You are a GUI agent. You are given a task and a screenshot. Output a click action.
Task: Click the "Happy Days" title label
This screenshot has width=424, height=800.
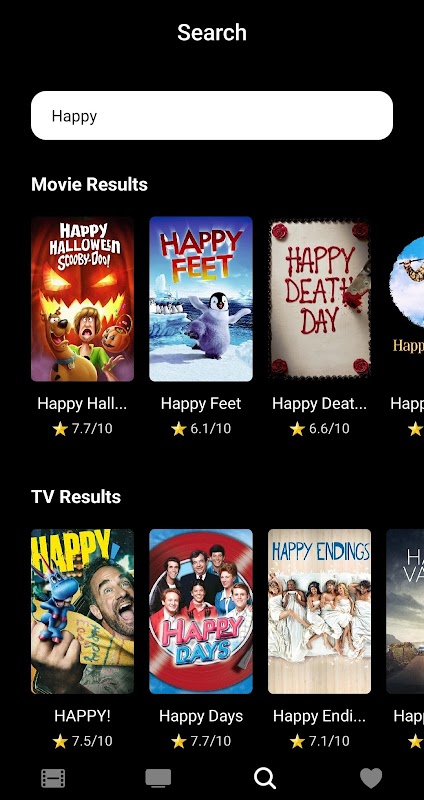click(x=201, y=716)
